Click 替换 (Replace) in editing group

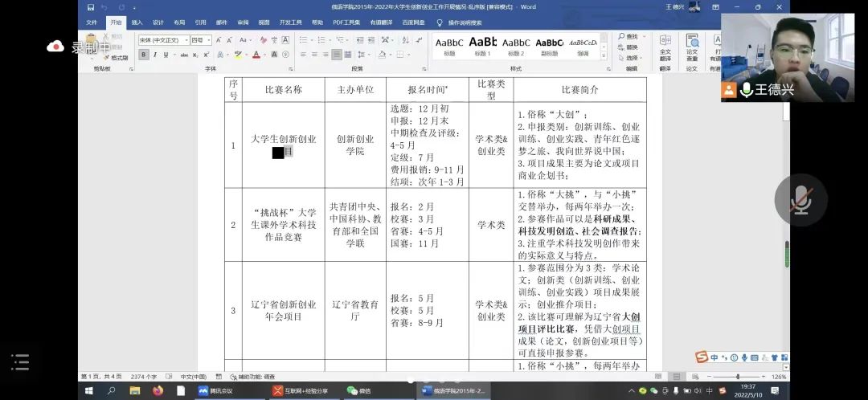[632, 47]
